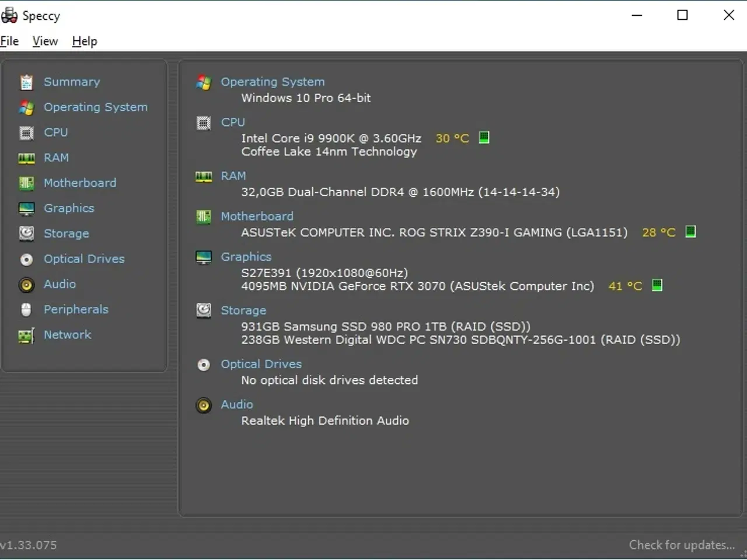Viewport: 747px width, 560px height.
Task: Click the NVIDIA GeForce RTX 3070 line
Action: pos(417,286)
